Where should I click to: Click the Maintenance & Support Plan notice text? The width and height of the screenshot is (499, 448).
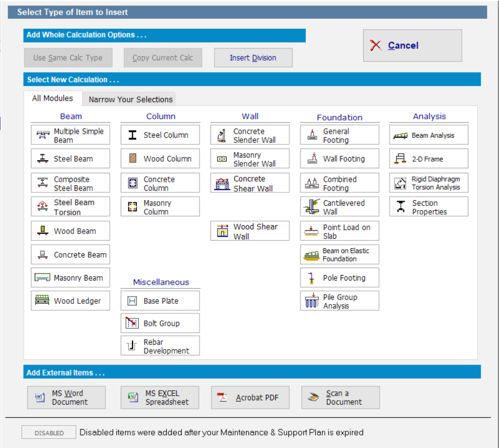[x=222, y=432]
